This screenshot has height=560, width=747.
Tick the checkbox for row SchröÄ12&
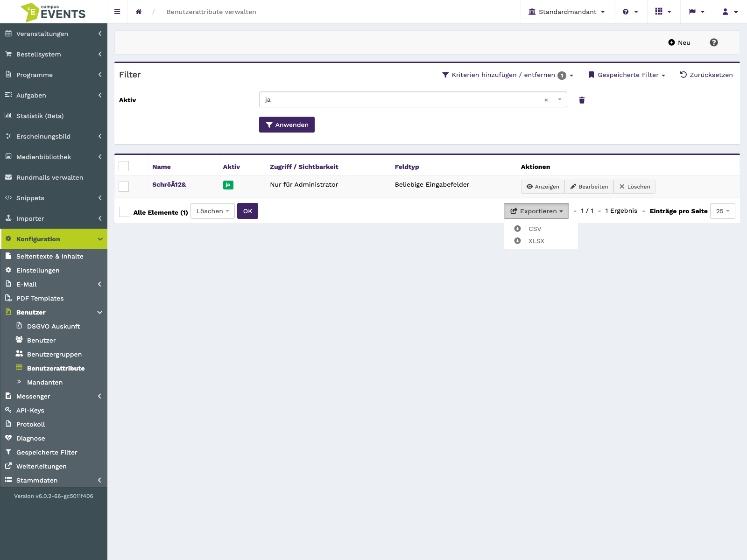124,187
